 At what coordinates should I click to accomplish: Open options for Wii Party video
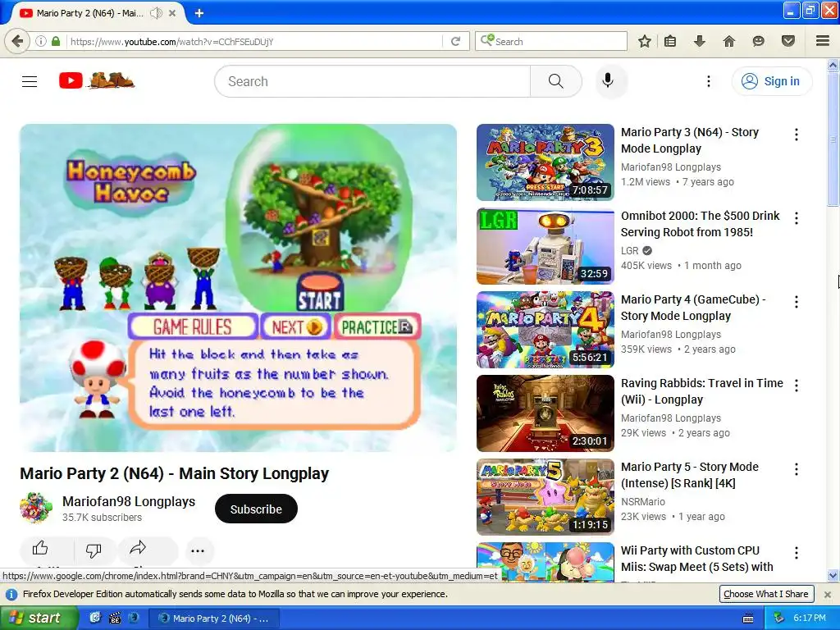point(797,553)
